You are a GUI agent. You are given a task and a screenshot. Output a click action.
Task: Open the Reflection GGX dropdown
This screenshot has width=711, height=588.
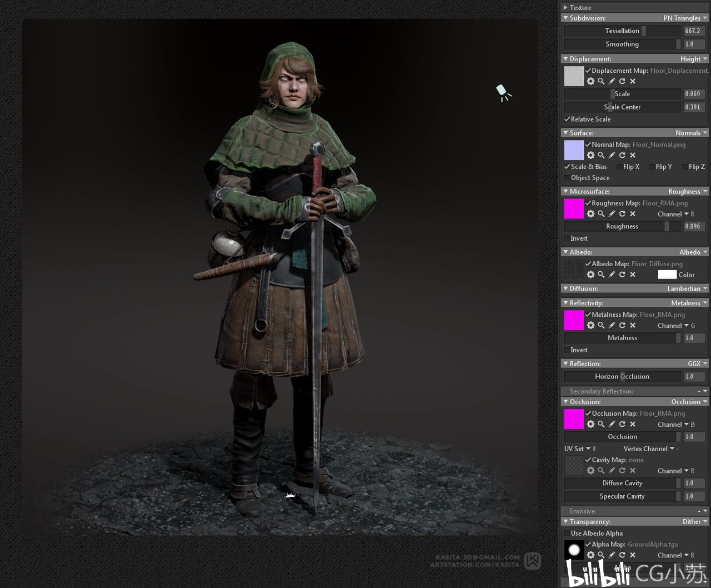pos(698,363)
